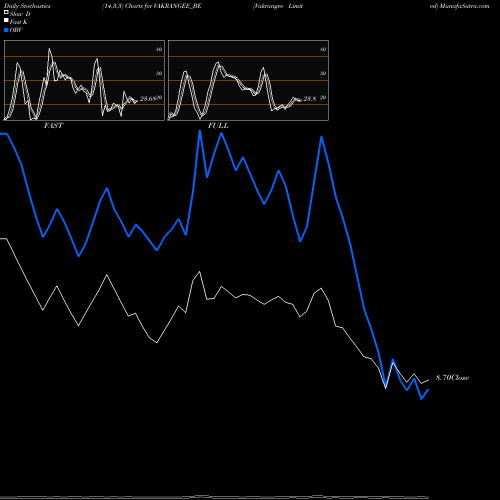This screenshot has width=500, height=500.
Task: Click the 23.68 value in FAST chart
Action: (x=148, y=99)
